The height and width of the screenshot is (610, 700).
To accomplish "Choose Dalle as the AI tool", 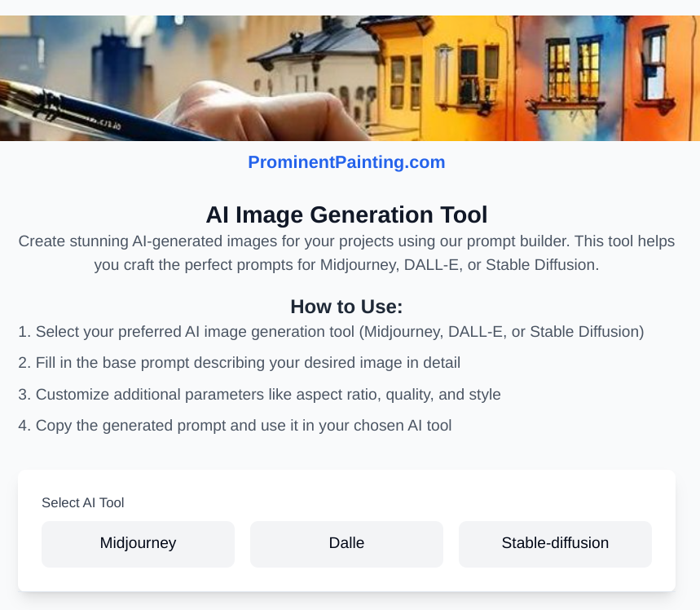I will pos(346,544).
